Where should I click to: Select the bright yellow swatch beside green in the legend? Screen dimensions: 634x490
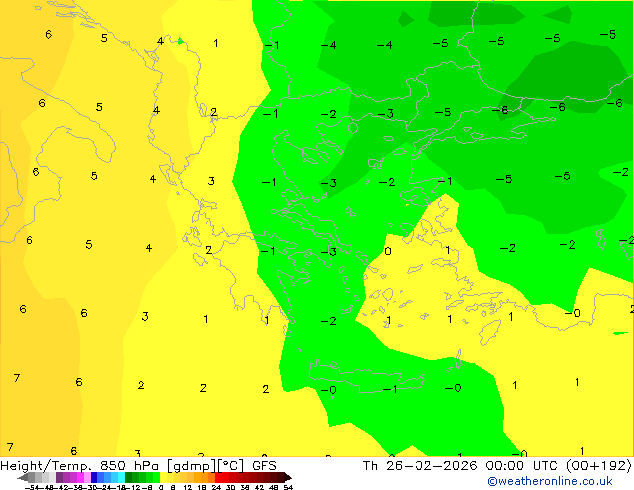(x=163, y=477)
